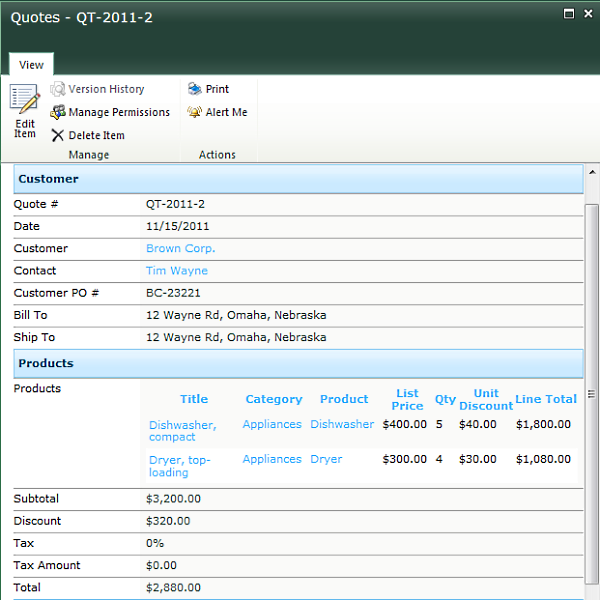Image resolution: width=600 pixels, height=600 pixels.
Task: Click the vertical scrollbar thumb
Action: [x=591, y=394]
